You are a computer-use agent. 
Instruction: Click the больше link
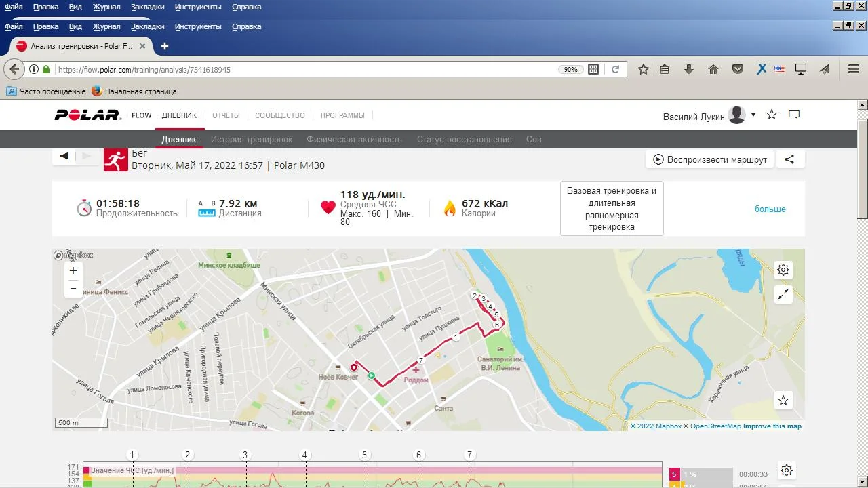point(770,209)
